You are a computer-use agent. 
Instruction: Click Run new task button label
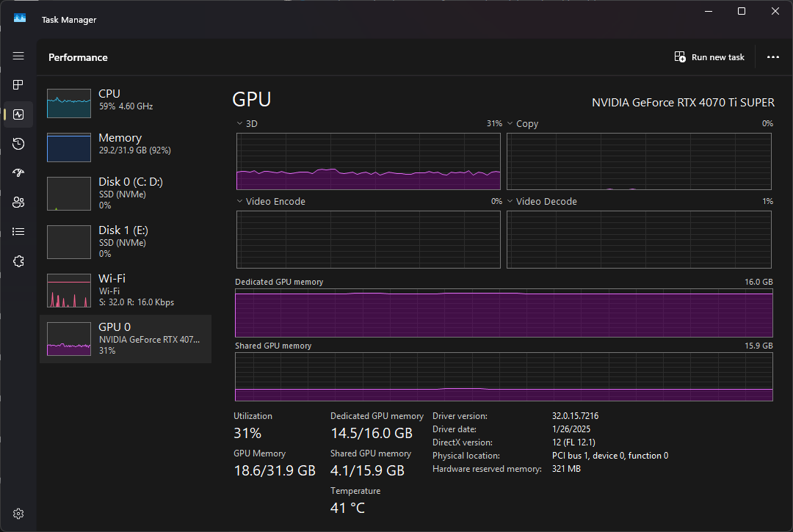[717, 57]
